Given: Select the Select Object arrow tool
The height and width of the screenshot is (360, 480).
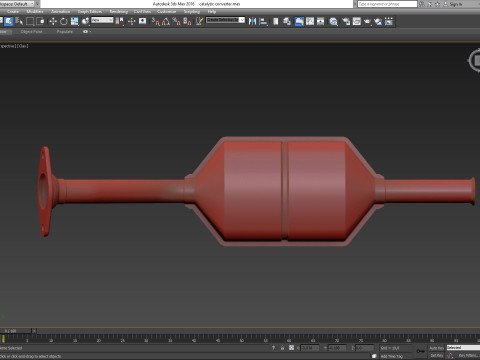Looking at the screenshot, I should pos(9,22).
